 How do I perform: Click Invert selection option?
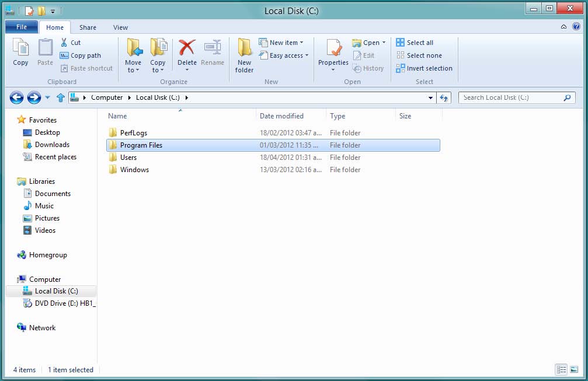point(424,68)
